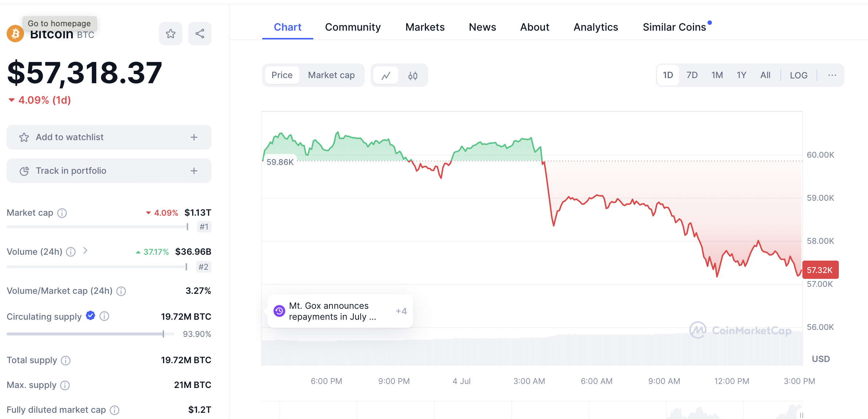The height and width of the screenshot is (419, 868).
Task: Click the 57.32K current price label
Action: point(820,270)
